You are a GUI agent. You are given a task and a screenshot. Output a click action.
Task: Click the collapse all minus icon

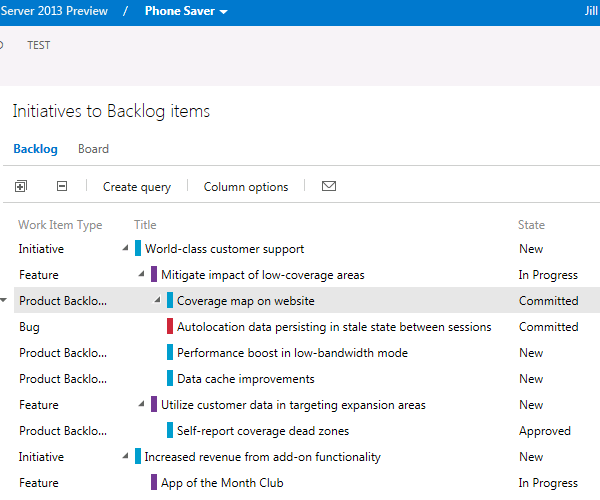coord(62,186)
